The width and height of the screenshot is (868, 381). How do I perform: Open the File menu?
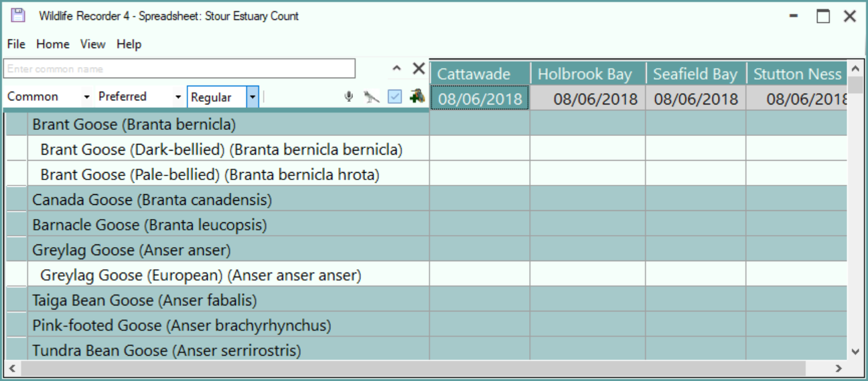16,44
